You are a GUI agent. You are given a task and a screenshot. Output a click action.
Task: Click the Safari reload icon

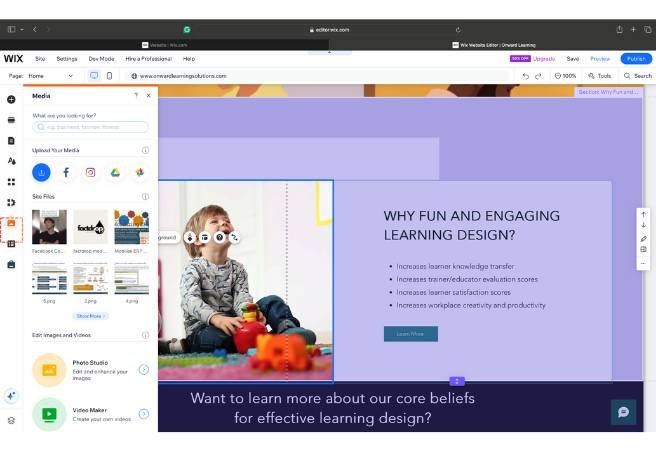[x=458, y=30]
